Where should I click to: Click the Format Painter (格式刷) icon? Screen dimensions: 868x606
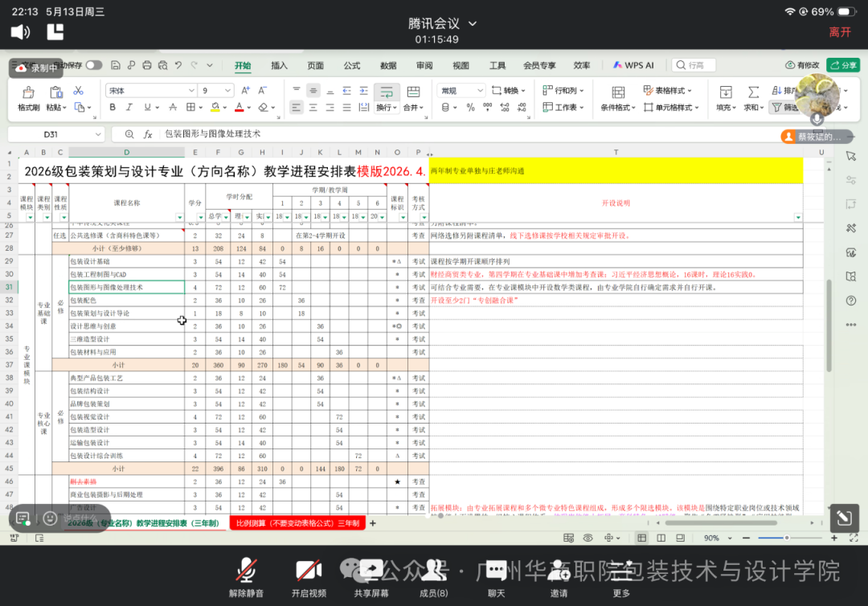28,92
